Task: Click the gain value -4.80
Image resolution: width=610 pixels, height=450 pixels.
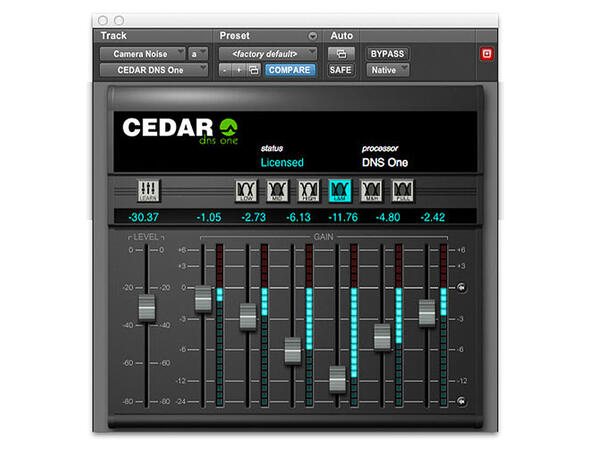Action: point(388,217)
